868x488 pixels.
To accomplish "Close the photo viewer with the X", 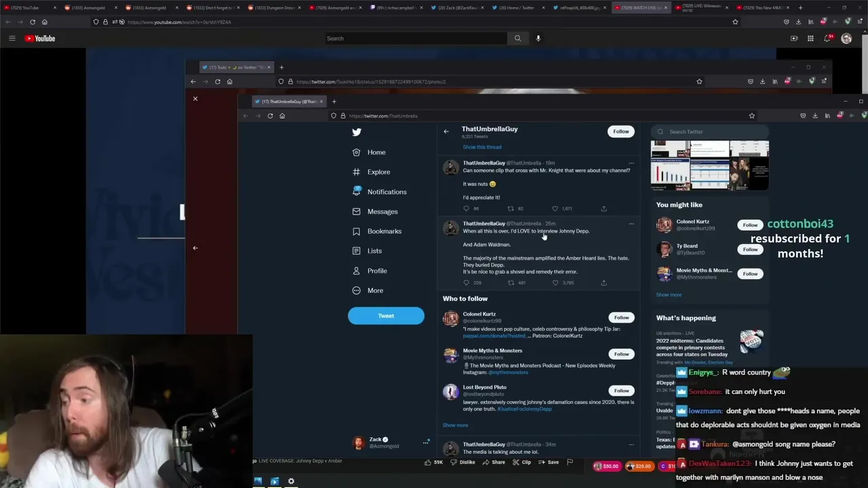I will [195, 99].
